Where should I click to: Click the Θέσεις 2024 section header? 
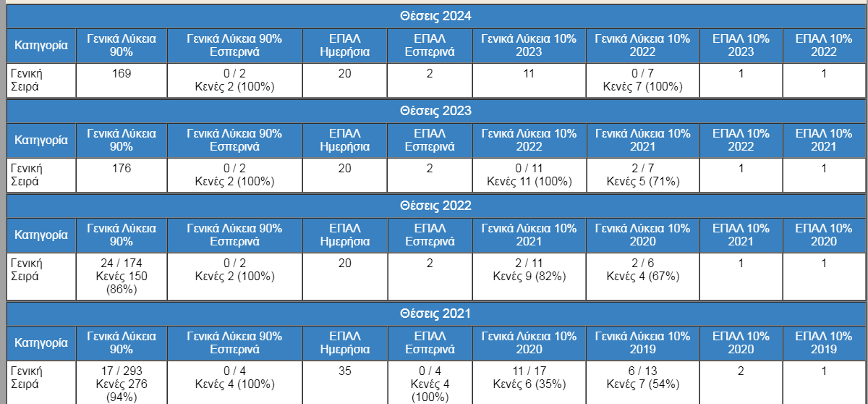point(435,17)
